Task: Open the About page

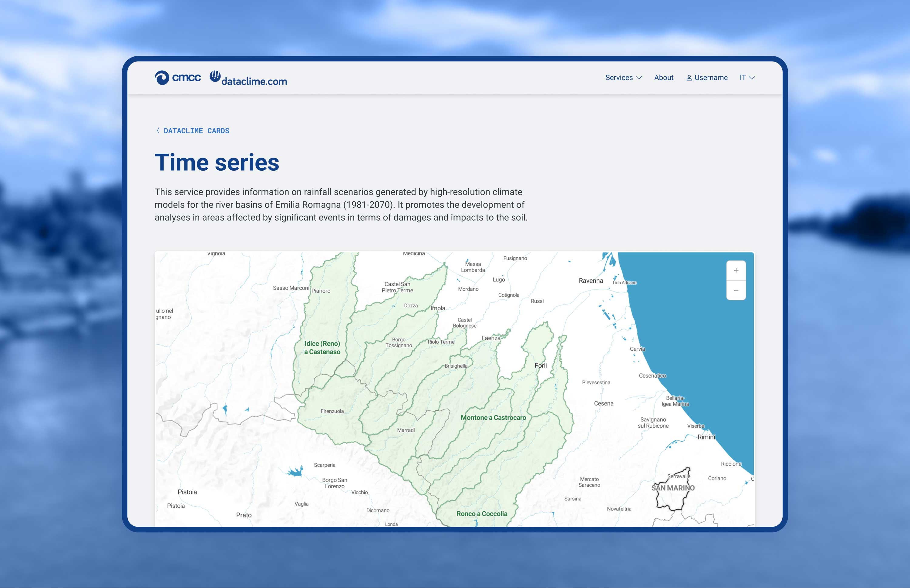Action: coord(664,78)
